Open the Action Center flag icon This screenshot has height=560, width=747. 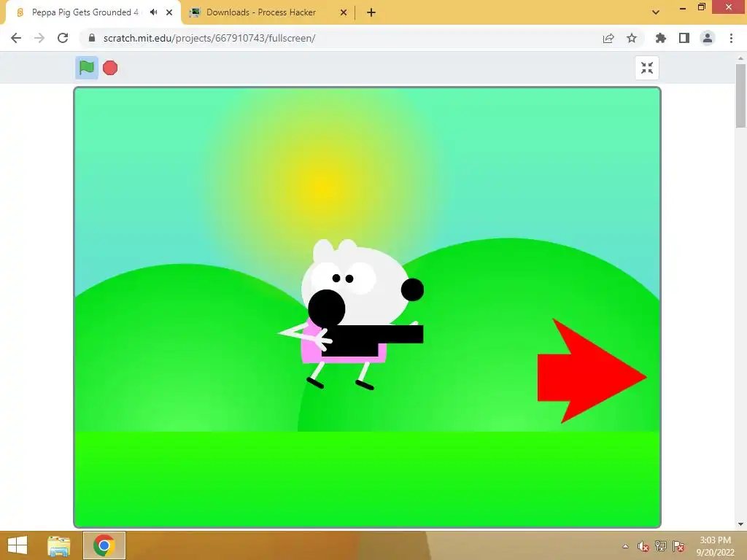pyautogui.click(x=678, y=546)
